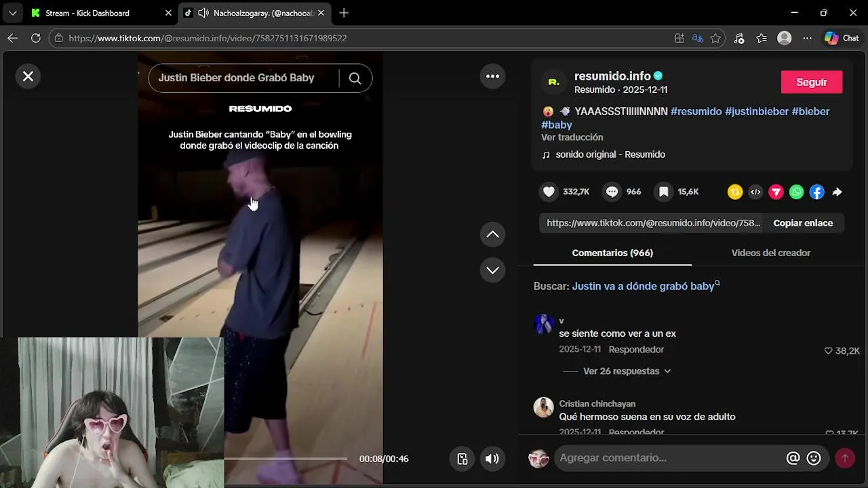
Task: Open a new browser tab
Action: click(344, 13)
